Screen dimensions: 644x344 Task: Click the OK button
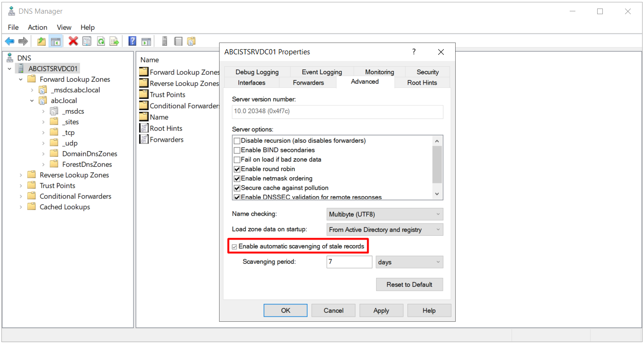click(285, 310)
